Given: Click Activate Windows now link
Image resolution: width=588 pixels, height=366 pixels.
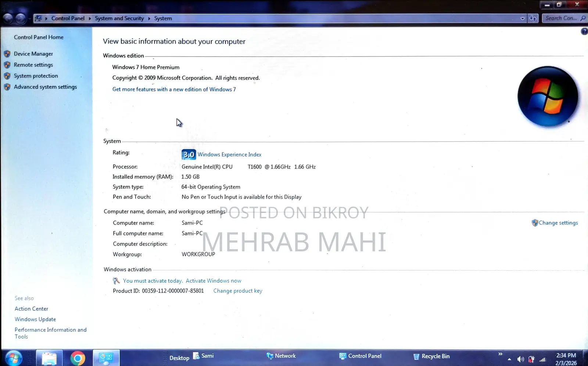Looking at the screenshot, I should coord(214,281).
